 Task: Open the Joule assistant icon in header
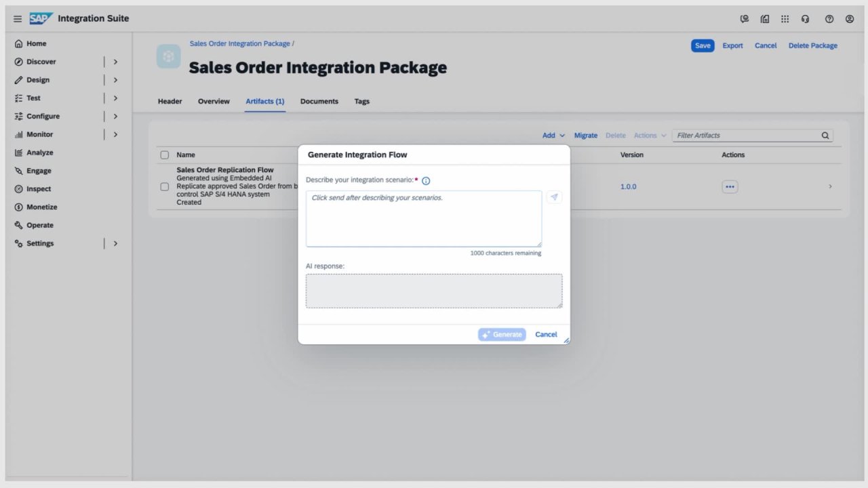coord(745,19)
